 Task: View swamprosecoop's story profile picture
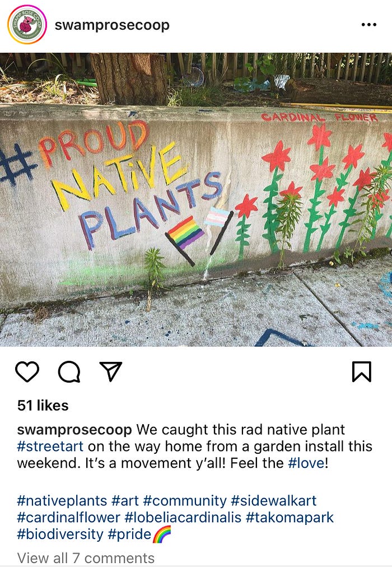tap(27, 25)
